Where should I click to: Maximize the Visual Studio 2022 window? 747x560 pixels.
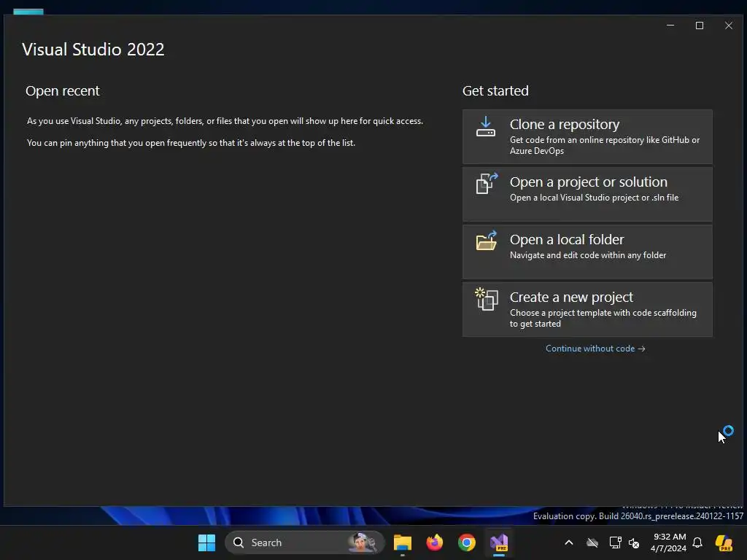point(700,26)
